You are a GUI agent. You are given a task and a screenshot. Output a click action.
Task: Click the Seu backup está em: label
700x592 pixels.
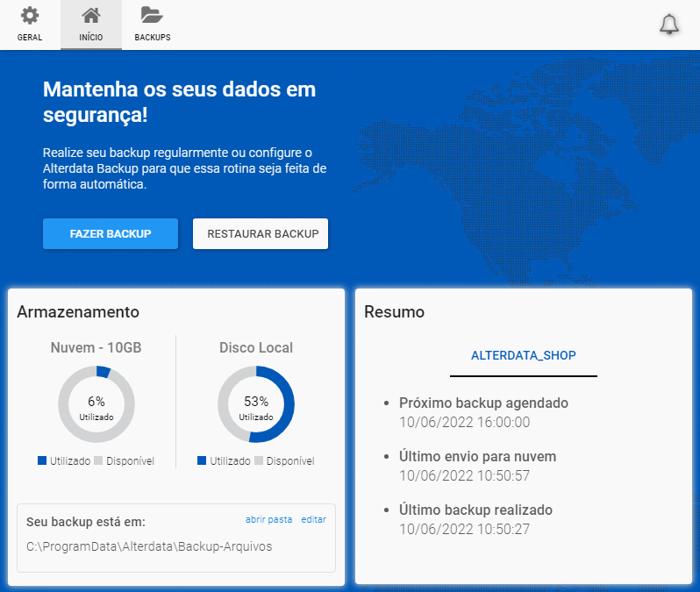click(x=86, y=522)
